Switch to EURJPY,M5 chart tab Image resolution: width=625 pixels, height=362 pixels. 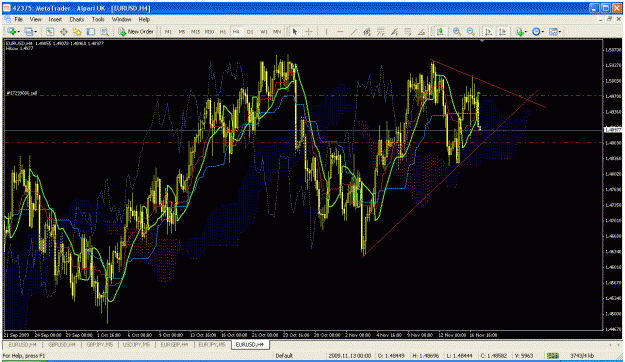coord(212,344)
